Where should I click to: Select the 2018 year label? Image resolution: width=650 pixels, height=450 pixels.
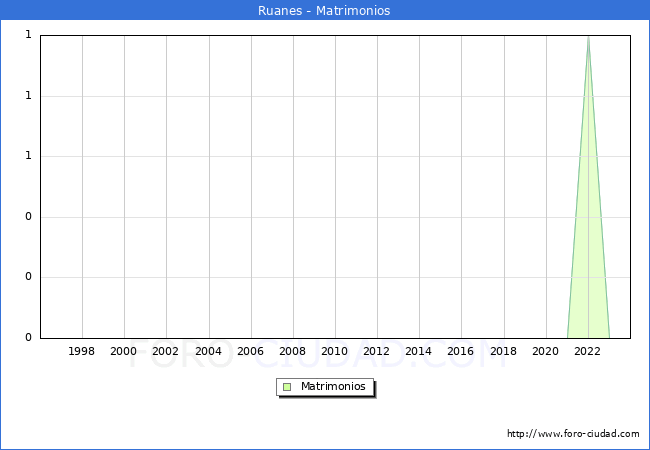click(503, 352)
